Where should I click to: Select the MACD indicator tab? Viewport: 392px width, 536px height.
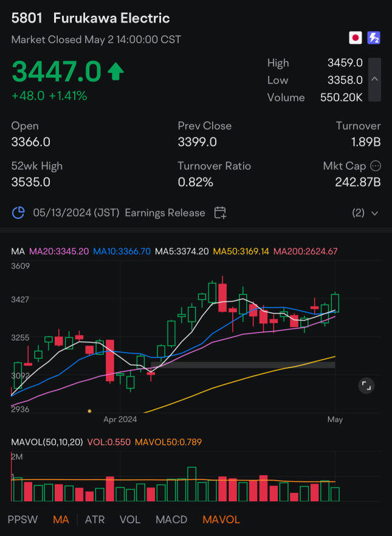[171, 520]
